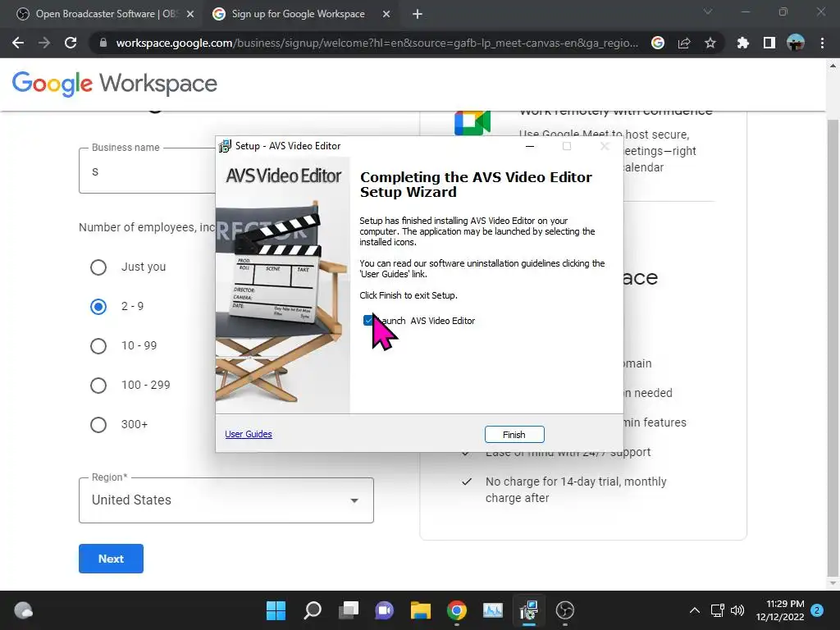The image size is (840, 630).
Task: Show hidden system tray icons
Action: 695,610
